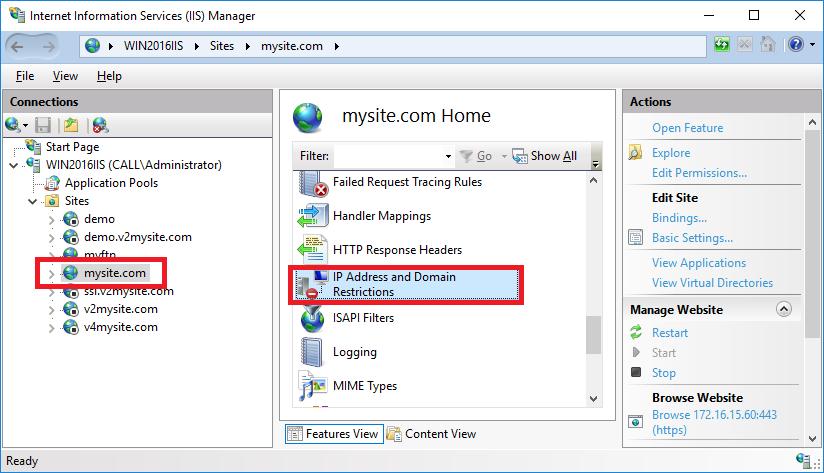Screen dimensions: 824x473
Task: Open Handler Mappings feature icon
Action: click(313, 216)
